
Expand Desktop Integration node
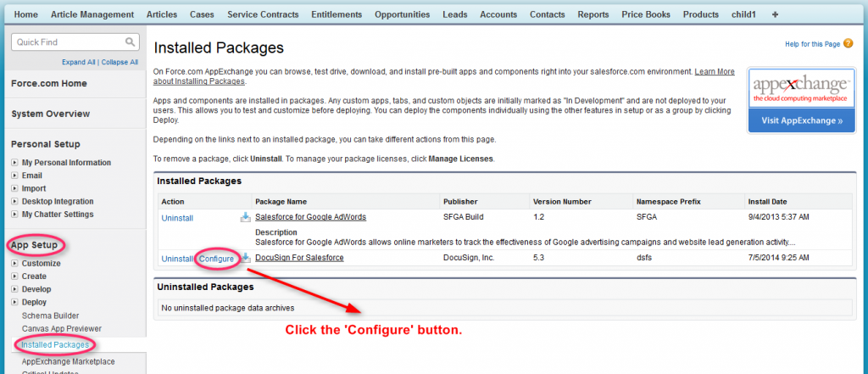click(x=14, y=202)
